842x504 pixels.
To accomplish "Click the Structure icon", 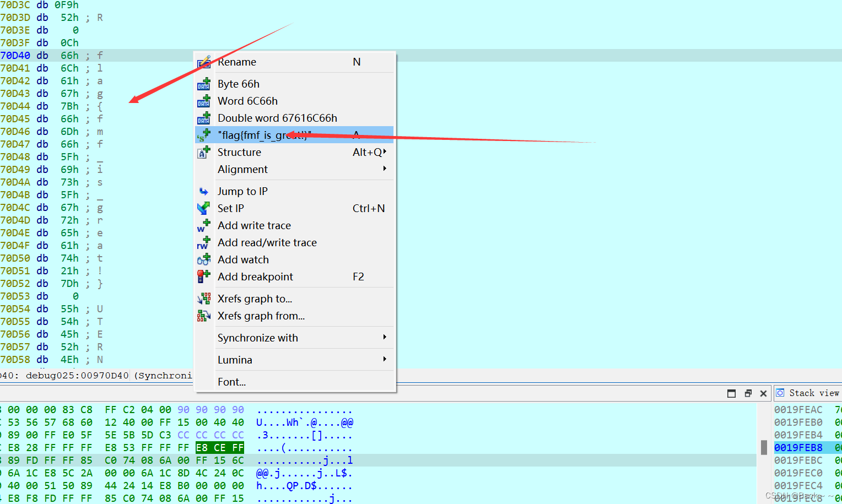I will [x=204, y=152].
